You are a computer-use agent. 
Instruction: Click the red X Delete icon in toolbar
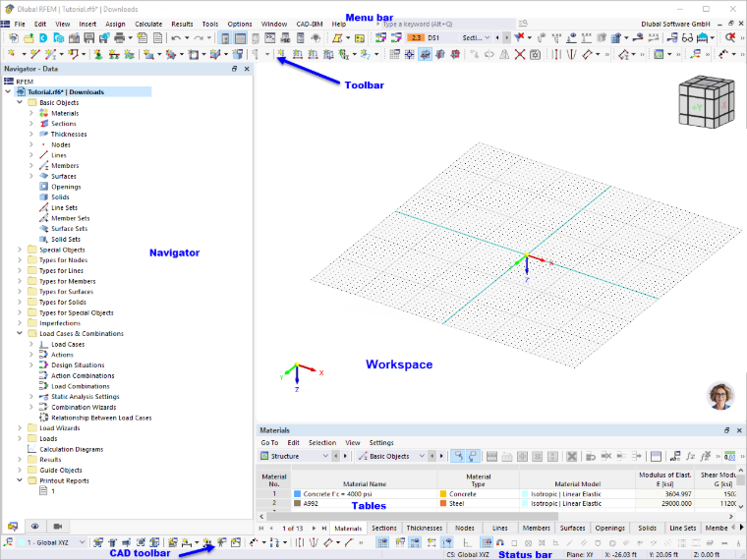coord(520,55)
